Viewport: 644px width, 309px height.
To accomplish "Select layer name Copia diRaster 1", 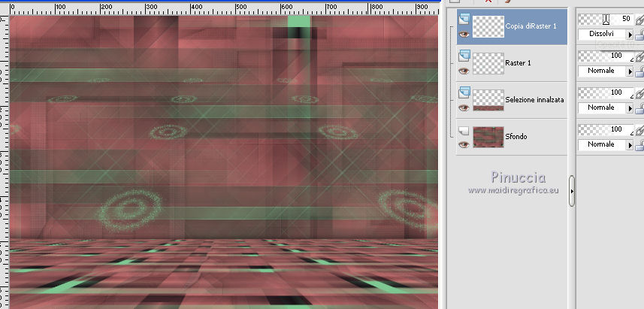I will coord(531,26).
